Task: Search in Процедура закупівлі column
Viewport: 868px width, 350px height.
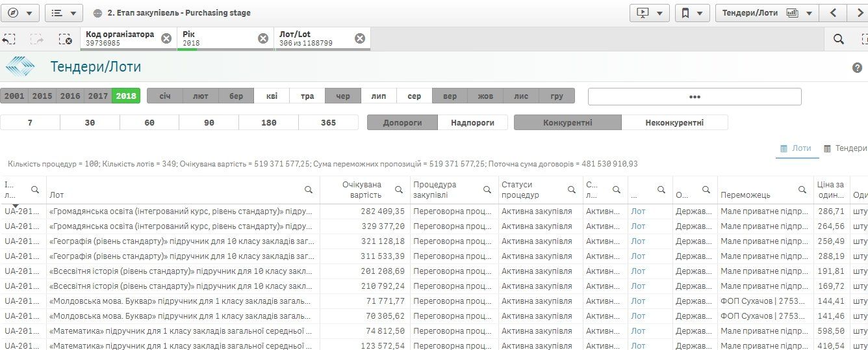Action: tap(487, 190)
